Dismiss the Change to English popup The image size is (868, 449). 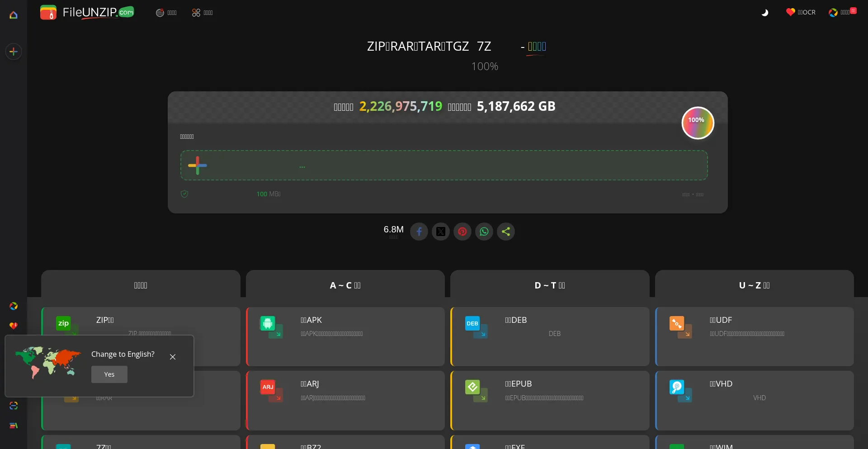(173, 357)
